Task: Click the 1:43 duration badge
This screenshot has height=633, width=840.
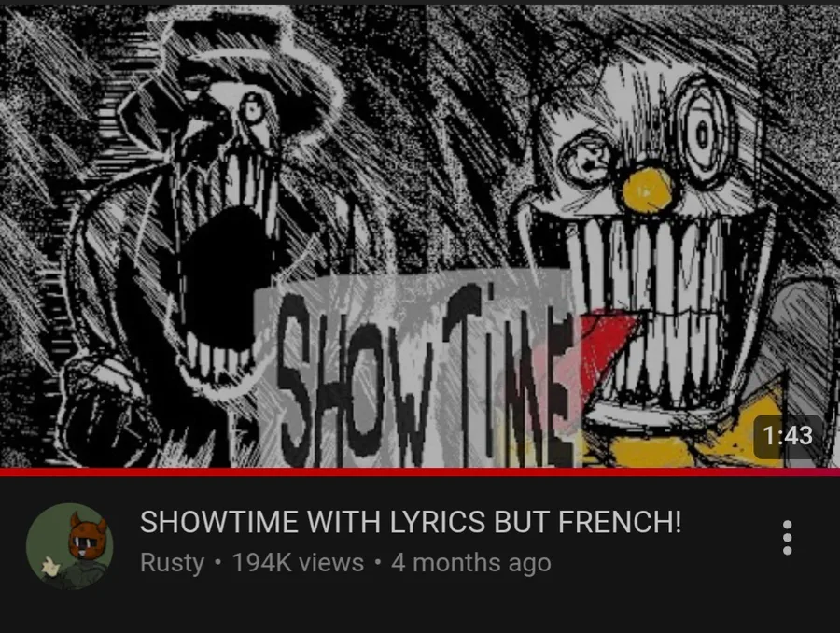Action: (788, 436)
